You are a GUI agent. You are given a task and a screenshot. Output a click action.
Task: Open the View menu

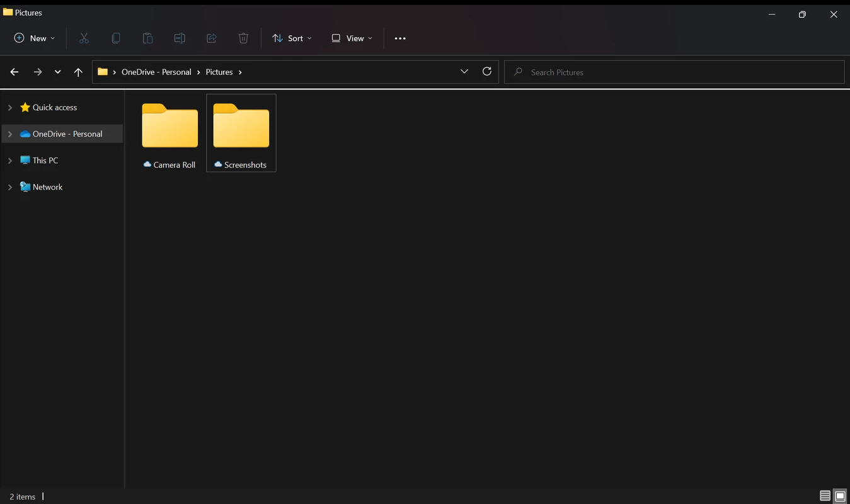tap(352, 38)
